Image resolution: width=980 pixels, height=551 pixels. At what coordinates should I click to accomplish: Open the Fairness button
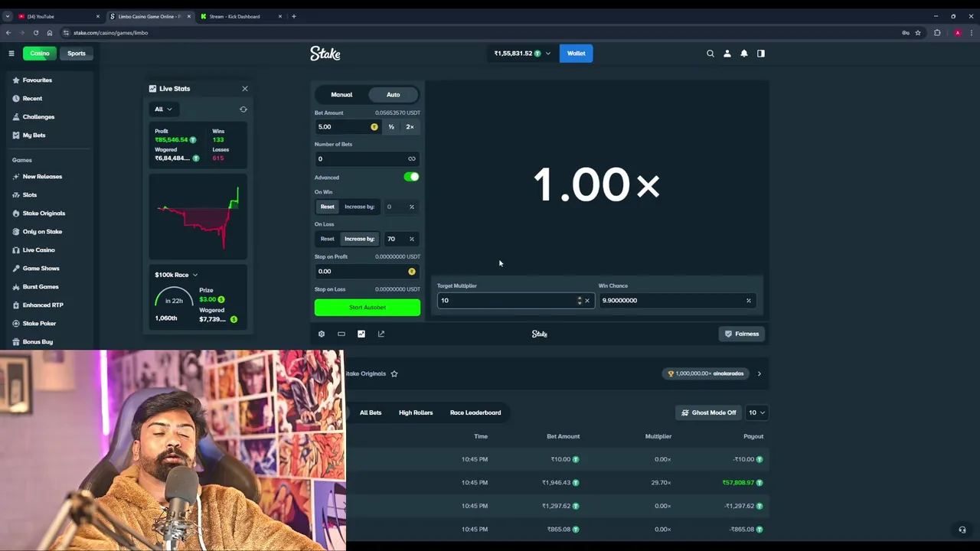742,334
